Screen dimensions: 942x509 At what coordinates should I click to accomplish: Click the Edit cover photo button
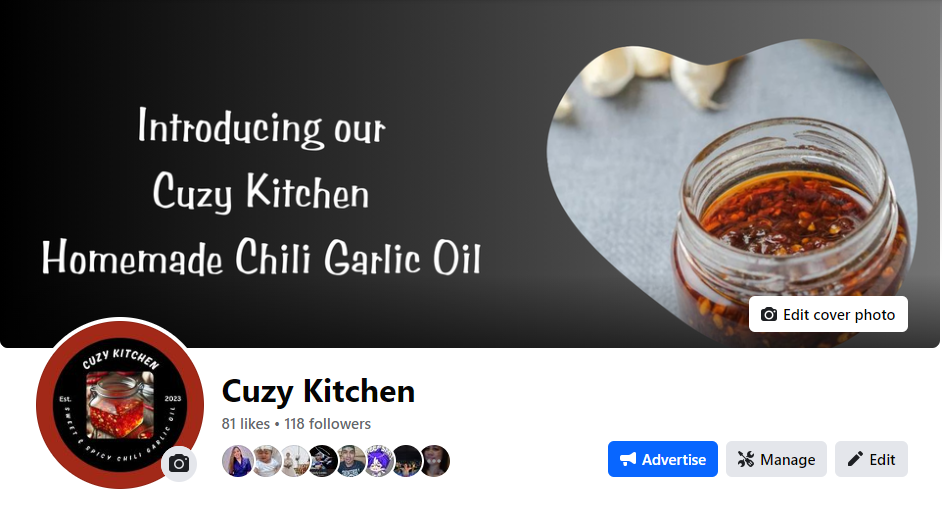(x=828, y=314)
